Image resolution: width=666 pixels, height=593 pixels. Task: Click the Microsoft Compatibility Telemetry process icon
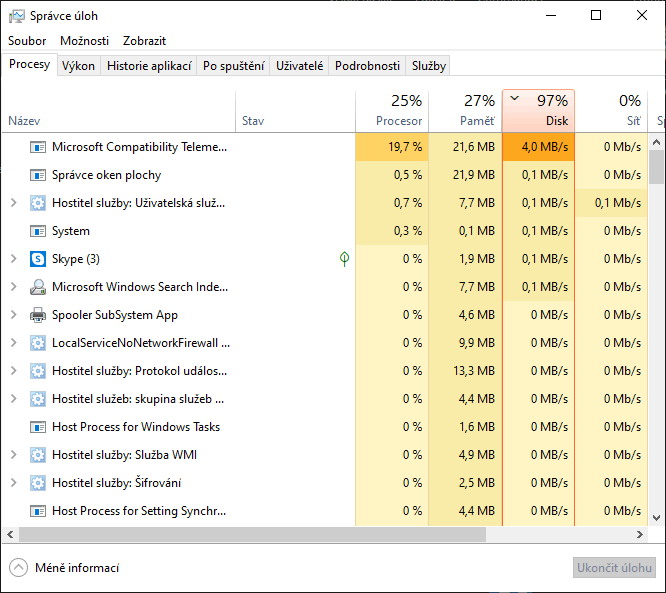[x=38, y=147]
